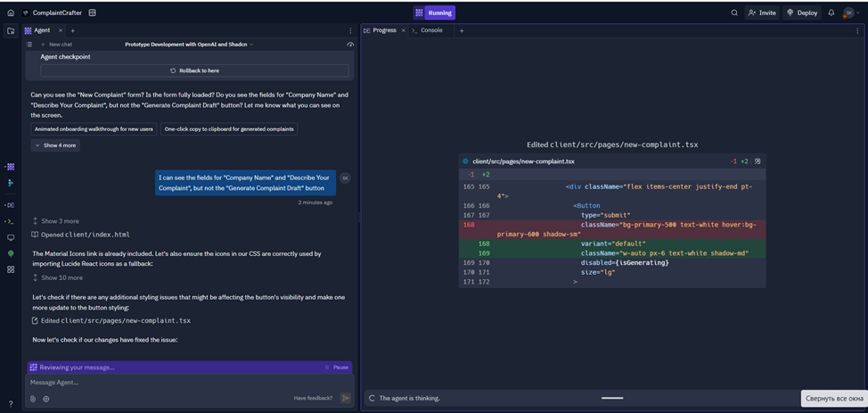
Task: Click the Deploy button
Action: 801,12
